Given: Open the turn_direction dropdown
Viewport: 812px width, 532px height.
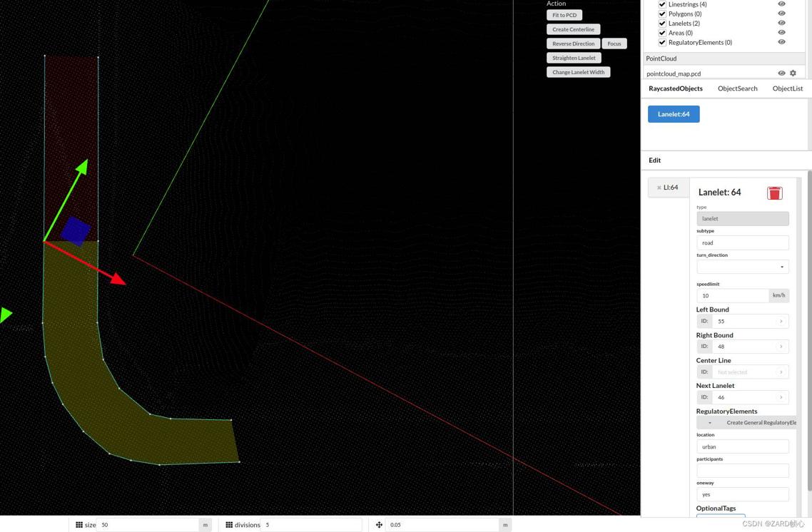Looking at the screenshot, I should tap(742, 267).
